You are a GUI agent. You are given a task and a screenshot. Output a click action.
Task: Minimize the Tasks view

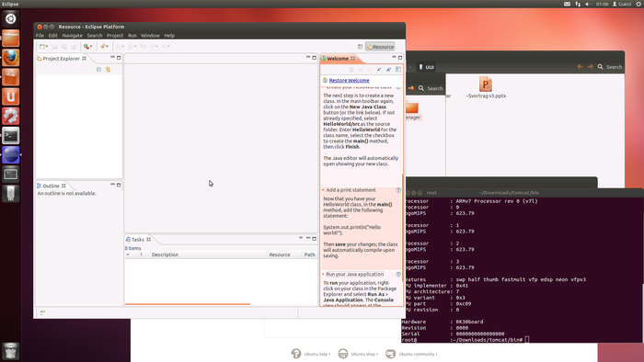tap(308, 238)
